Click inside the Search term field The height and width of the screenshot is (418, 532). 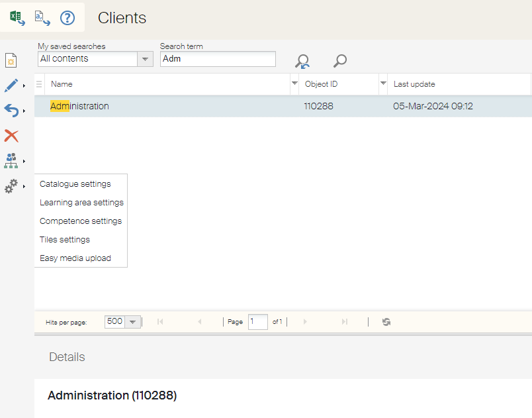pyautogui.click(x=217, y=59)
